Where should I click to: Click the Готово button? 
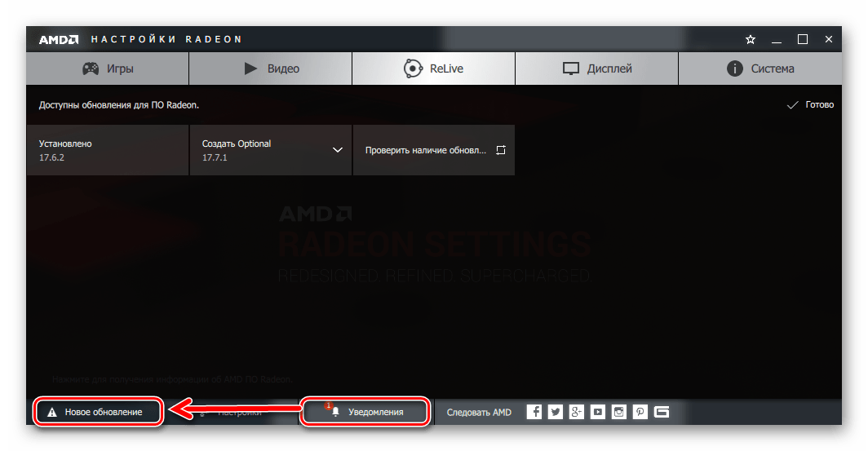click(810, 104)
